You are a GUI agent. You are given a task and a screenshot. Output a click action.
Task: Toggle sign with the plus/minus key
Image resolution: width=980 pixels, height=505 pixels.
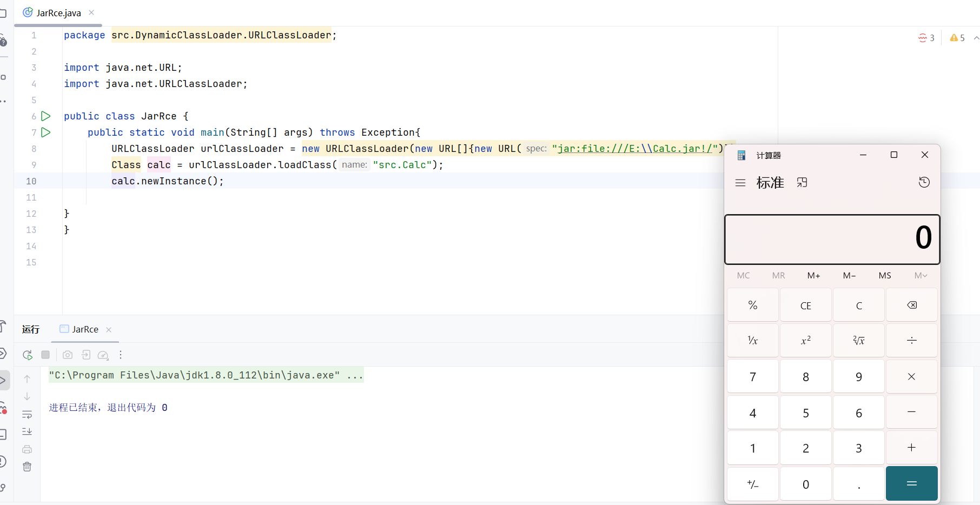coord(752,484)
